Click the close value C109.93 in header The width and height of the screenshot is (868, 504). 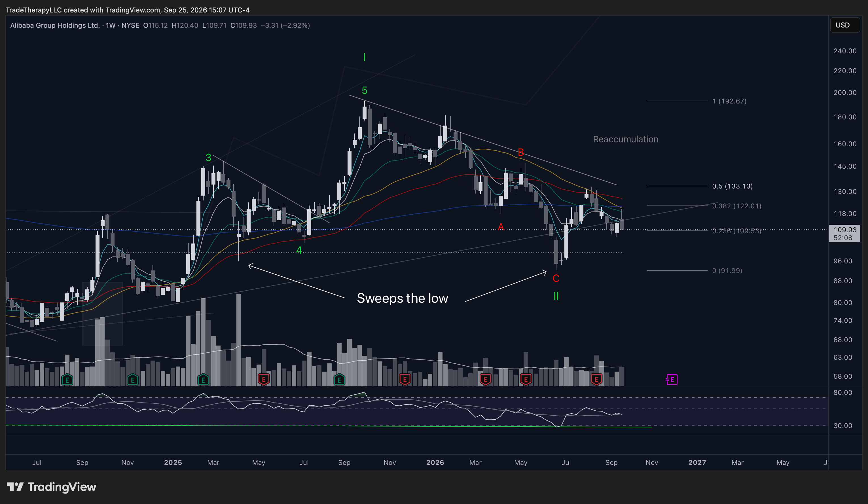pyautogui.click(x=244, y=26)
